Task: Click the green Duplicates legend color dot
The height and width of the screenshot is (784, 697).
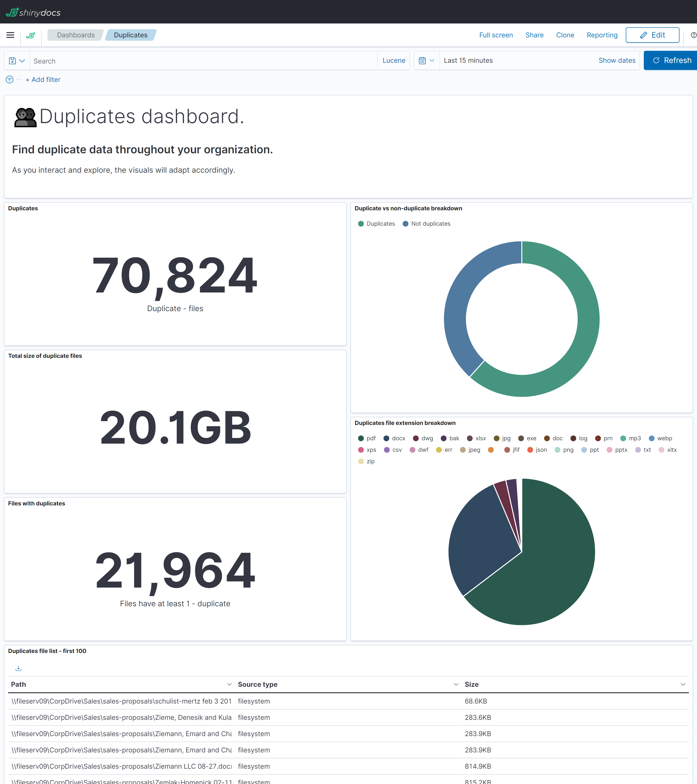Action: [x=361, y=224]
